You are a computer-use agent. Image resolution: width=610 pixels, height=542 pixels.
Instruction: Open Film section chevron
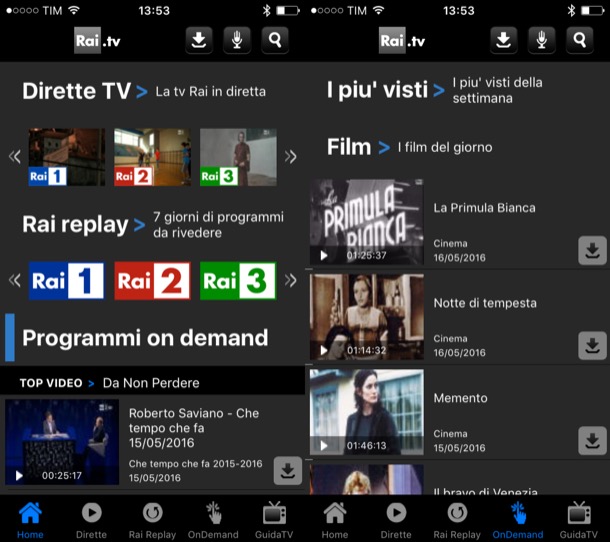tap(384, 147)
